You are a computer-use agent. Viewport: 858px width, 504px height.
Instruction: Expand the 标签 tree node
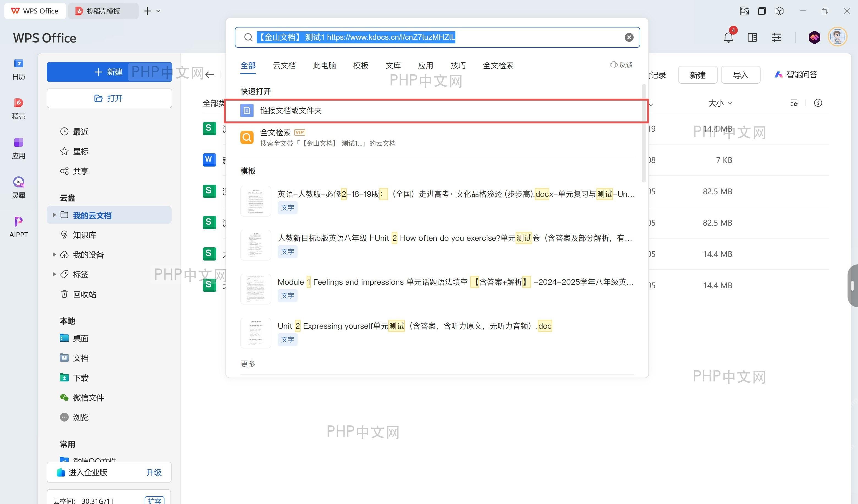coord(54,274)
